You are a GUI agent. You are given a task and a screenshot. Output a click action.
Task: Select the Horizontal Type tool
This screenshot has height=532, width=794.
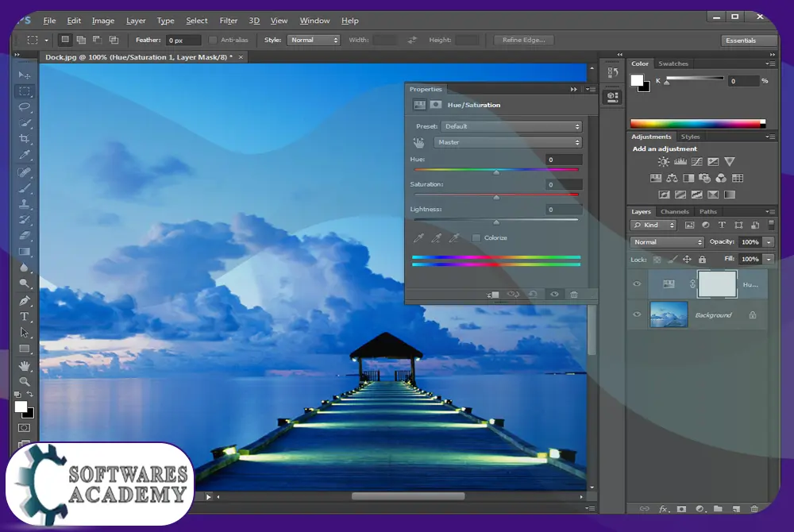pos(24,316)
